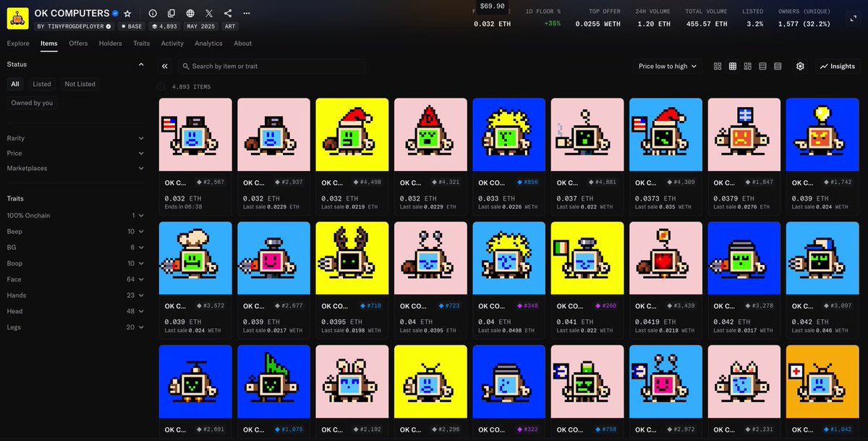The image size is (868, 441).
Task: Collapse the filter sidebar with double chevron
Action: [x=165, y=66]
